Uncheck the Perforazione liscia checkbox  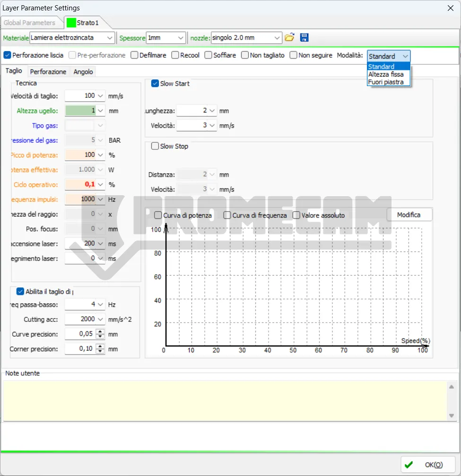point(7,55)
